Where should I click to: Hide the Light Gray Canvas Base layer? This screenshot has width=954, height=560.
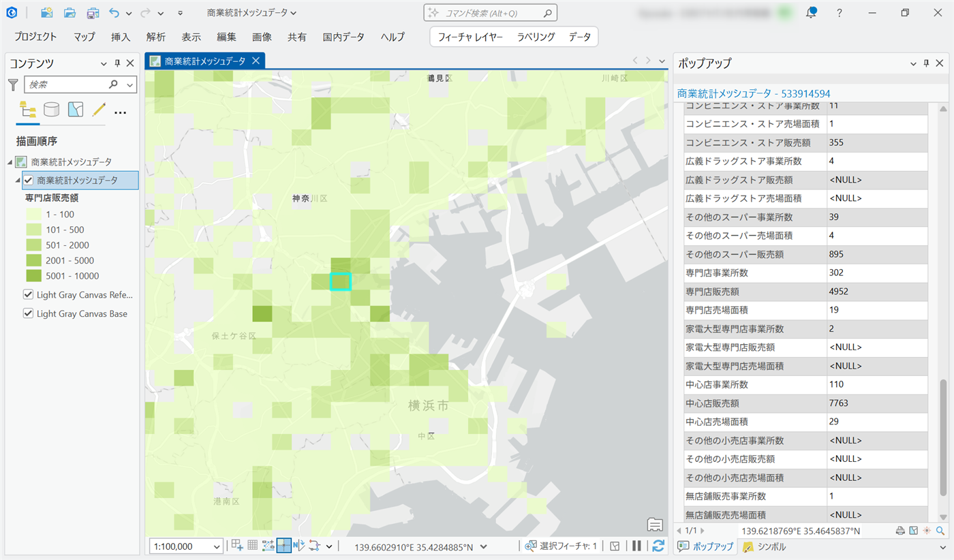[29, 313]
